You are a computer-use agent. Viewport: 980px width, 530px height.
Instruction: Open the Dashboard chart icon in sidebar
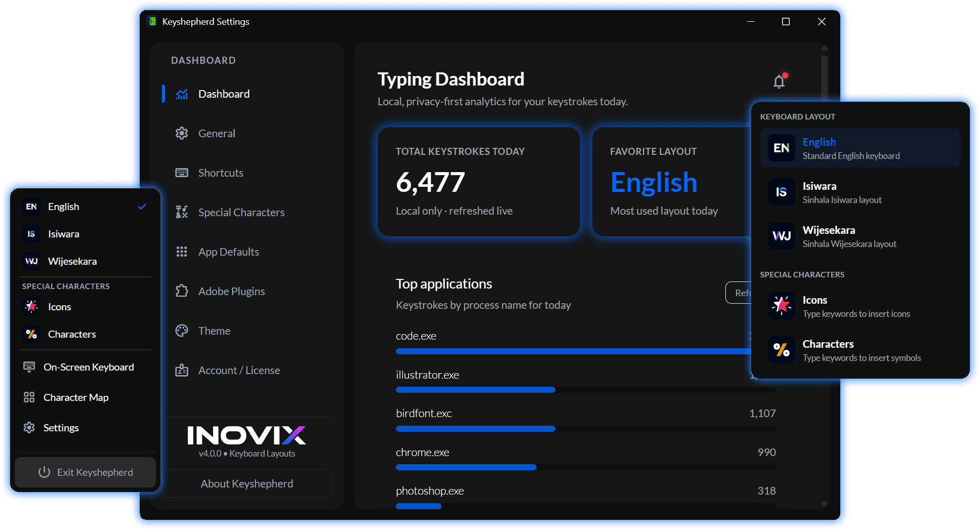[182, 94]
